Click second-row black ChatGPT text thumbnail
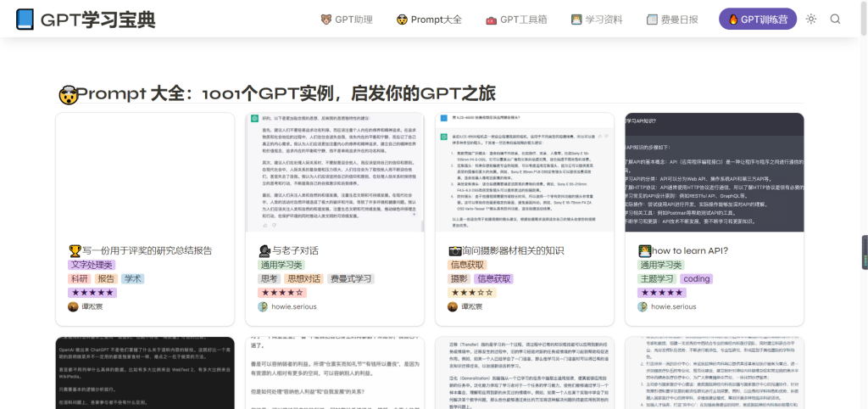 [x=145, y=373]
